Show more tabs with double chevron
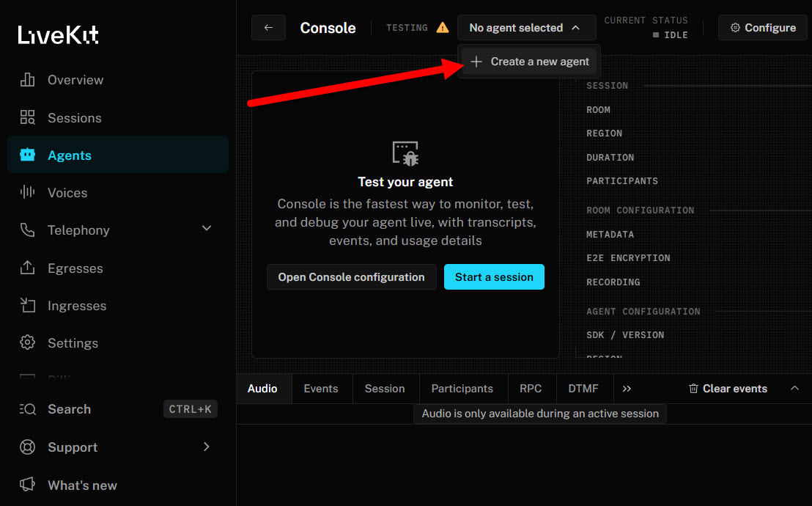This screenshot has height=506, width=812. point(627,389)
